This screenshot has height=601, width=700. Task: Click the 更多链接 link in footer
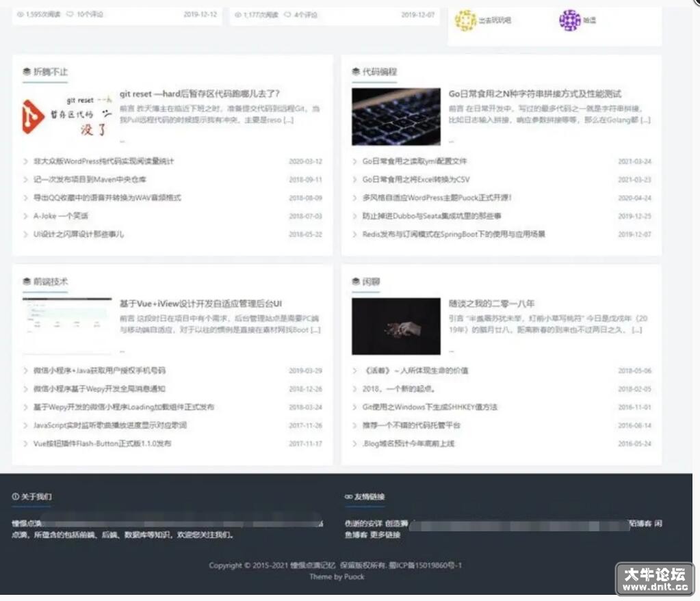(x=385, y=535)
